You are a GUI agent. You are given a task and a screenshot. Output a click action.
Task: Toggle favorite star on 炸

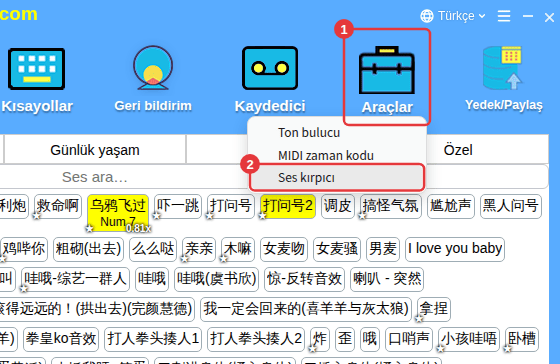click(312, 349)
